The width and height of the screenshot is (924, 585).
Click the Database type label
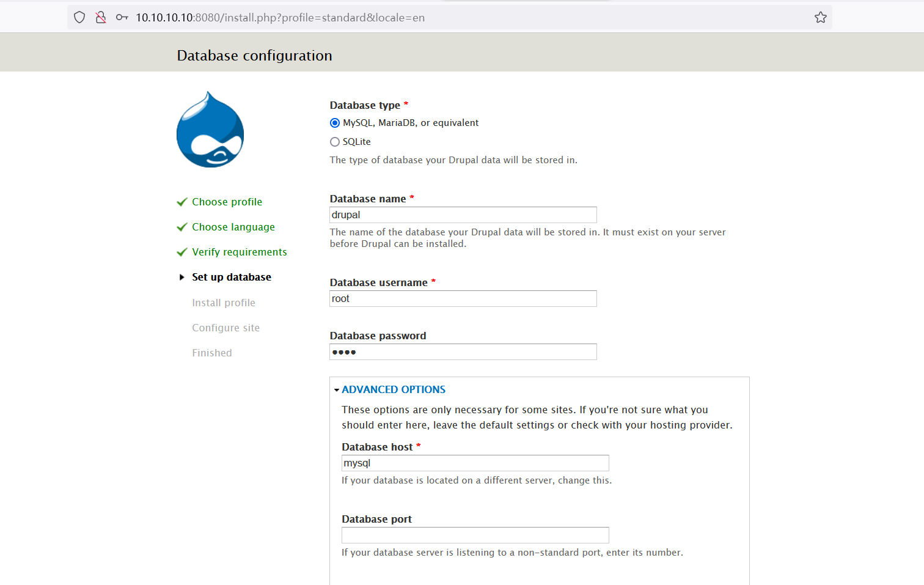tap(365, 105)
